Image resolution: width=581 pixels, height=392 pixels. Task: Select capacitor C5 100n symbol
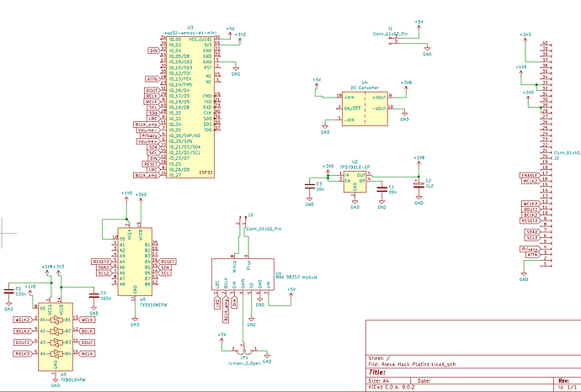pos(9,292)
